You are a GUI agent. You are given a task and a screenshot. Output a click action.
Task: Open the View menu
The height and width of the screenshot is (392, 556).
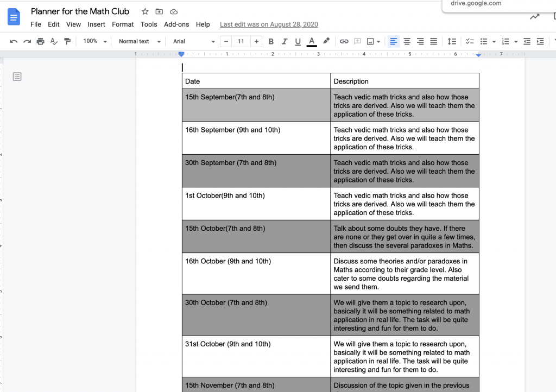coord(73,24)
